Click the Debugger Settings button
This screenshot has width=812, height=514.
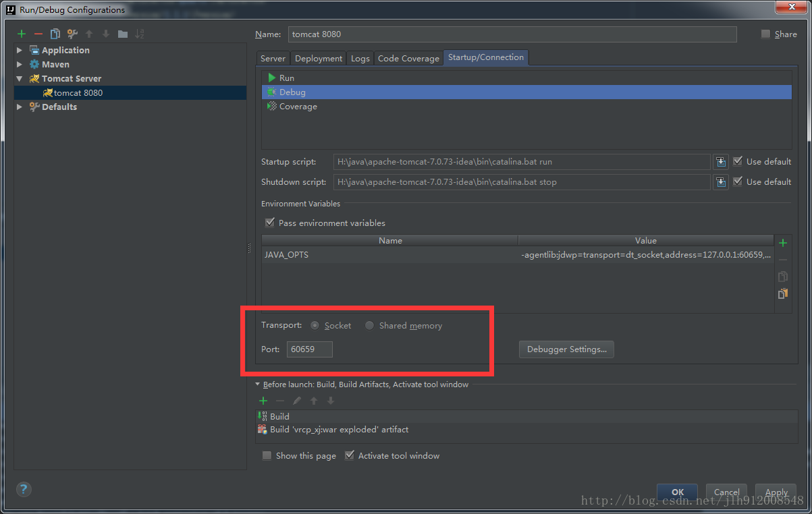(566, 349)
